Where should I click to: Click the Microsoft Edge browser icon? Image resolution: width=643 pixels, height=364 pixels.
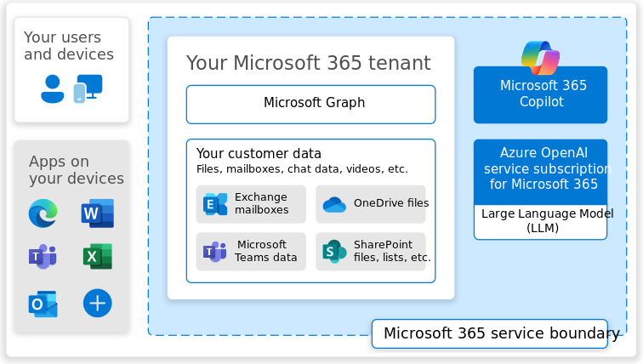click(43, 213)
